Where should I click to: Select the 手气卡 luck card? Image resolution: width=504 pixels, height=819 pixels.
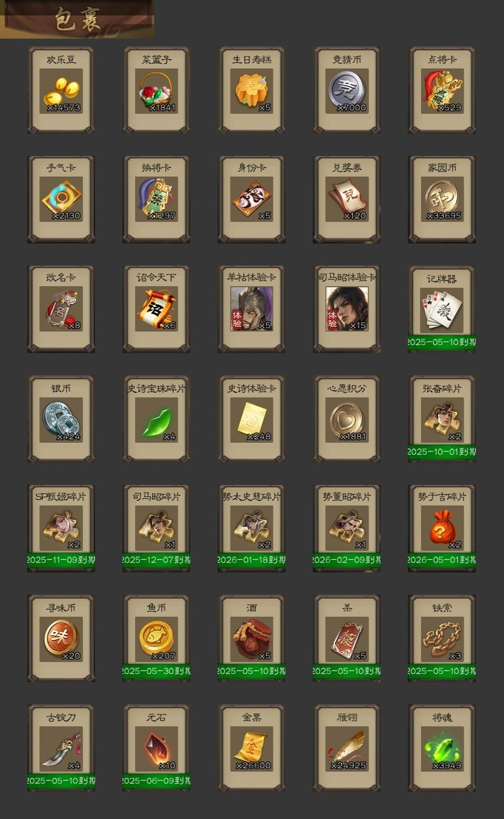tap(61, 199)
